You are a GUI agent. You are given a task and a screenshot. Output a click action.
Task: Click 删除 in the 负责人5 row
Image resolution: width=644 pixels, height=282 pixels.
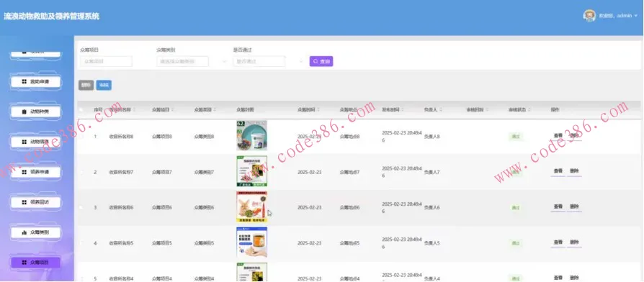tap(574, 242)
